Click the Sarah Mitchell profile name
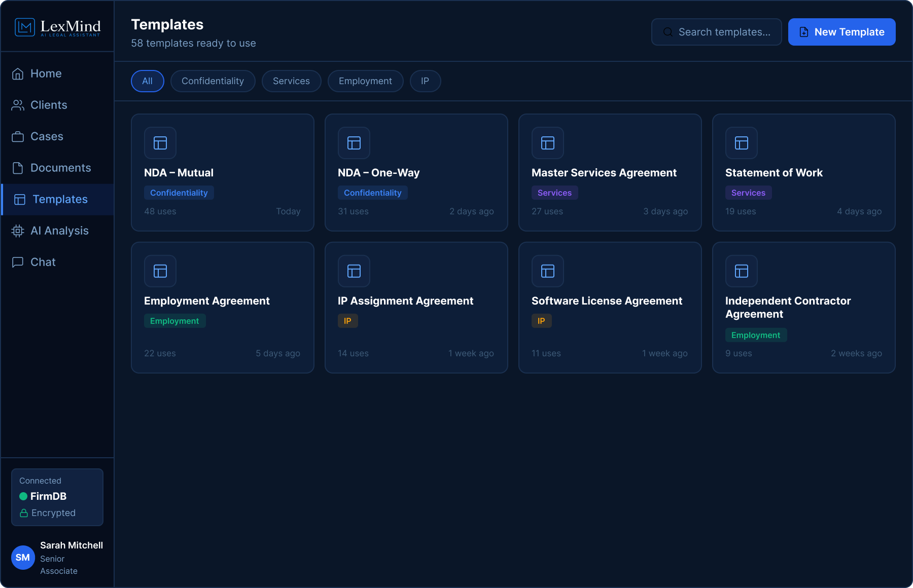The height and width of the screenshot is (588, 913). click(72, 545)
